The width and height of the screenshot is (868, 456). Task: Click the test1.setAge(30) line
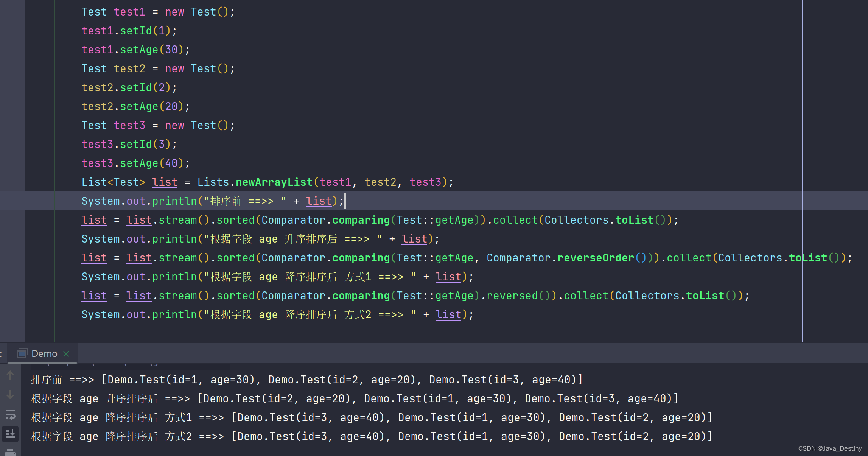pos(135,50)
